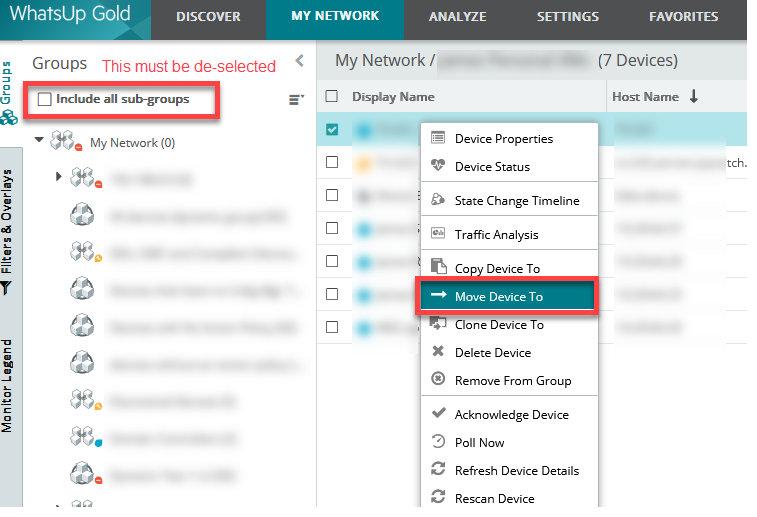Click the Filters & Overlays funnel icon

pyautogui.click(x=6, y=288)
